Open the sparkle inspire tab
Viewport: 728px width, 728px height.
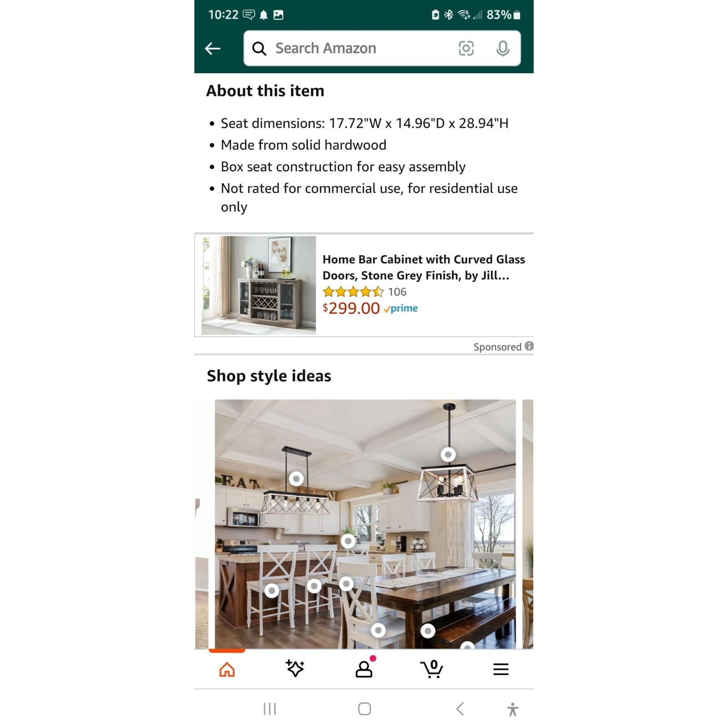295,668
